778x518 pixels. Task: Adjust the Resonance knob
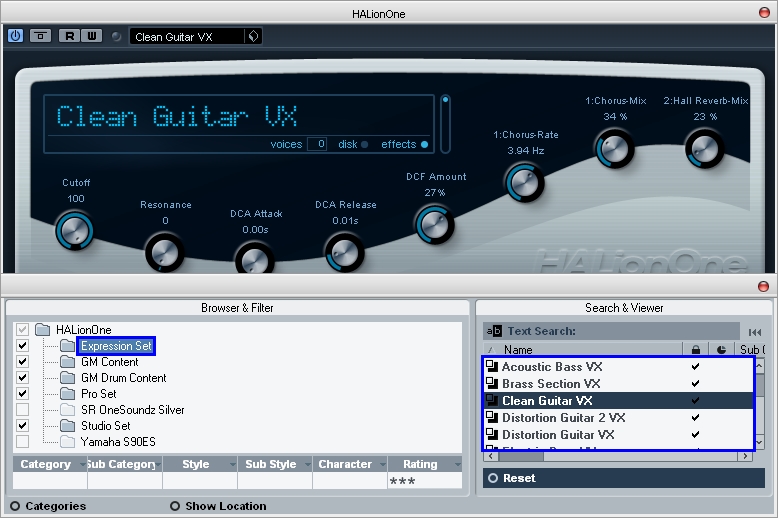coord(164,253)
